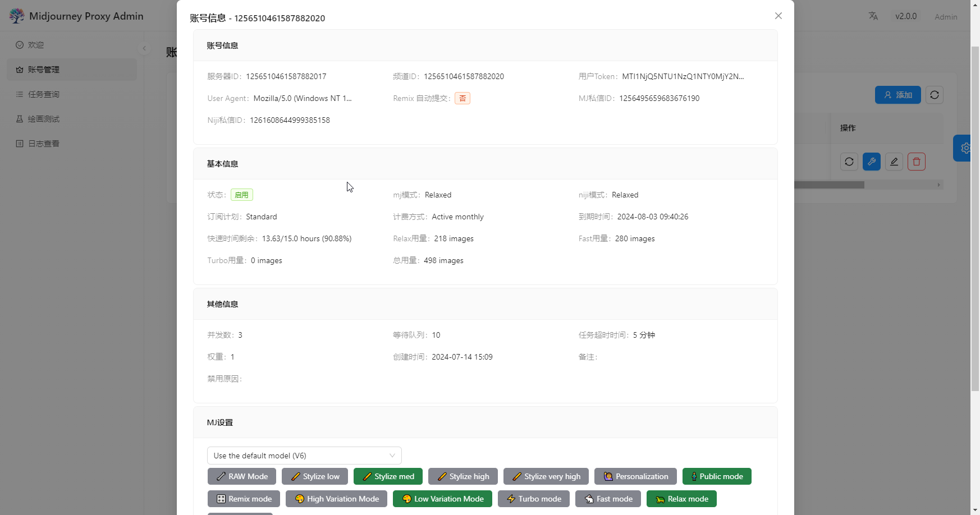980x515 pixels.
Task: Click the red delete trash icon
Action: [917, 162]
